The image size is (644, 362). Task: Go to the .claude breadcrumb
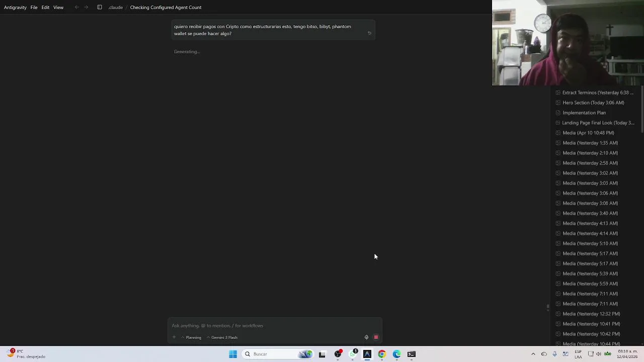click(116, 7)
